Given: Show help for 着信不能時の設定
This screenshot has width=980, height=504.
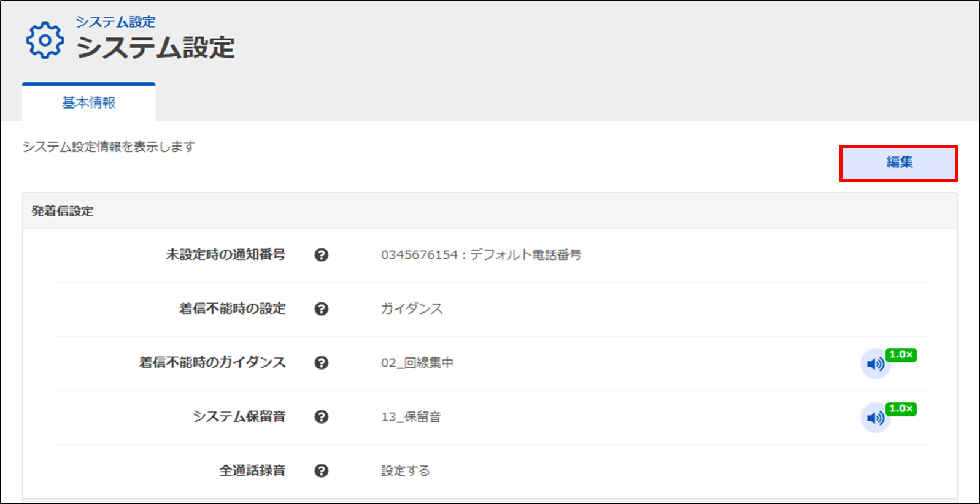Looking at the screenshot, I should tap(322, 309).
